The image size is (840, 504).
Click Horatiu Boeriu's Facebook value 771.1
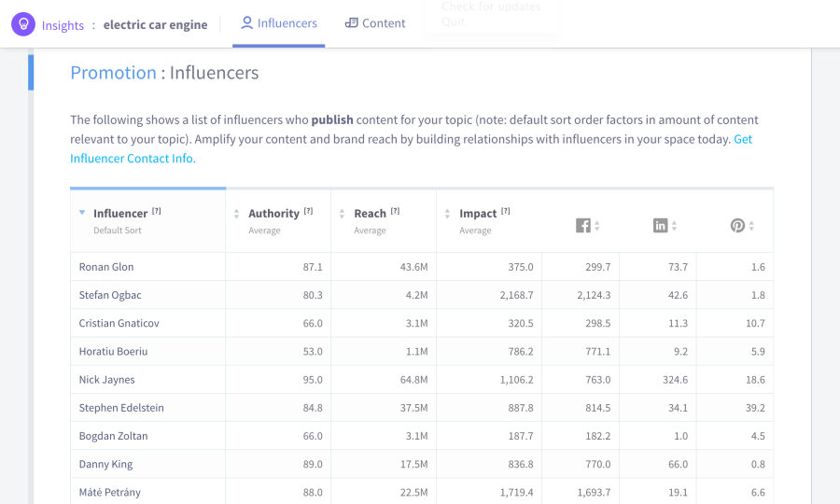[x=598, y=351]
